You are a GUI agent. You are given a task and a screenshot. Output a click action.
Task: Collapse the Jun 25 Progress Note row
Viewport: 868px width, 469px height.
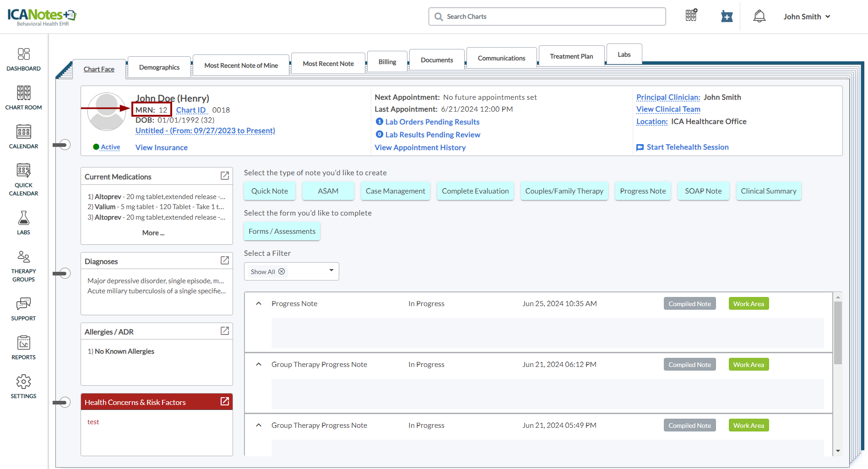pos(259,303)
